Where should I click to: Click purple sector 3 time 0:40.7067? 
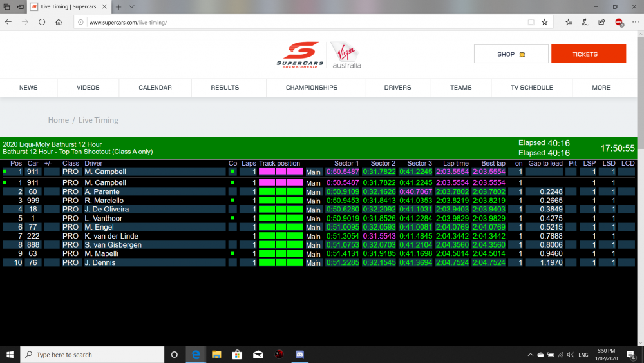pos(415,191)
